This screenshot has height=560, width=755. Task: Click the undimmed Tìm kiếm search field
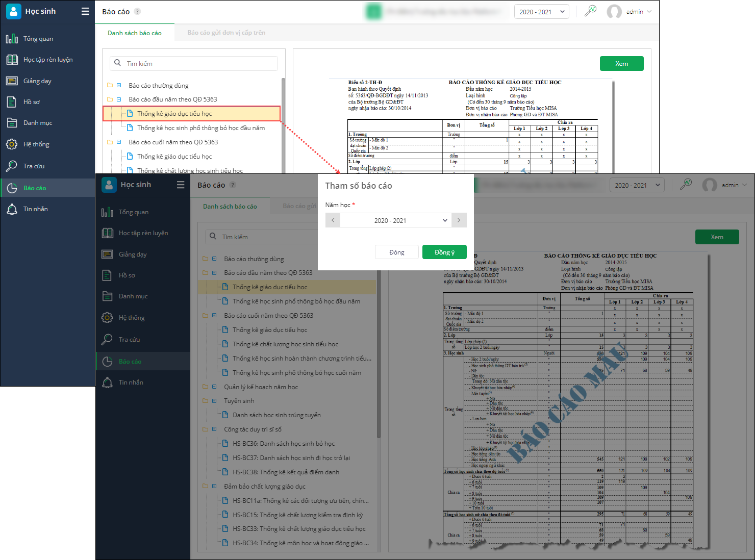point(199,64)
